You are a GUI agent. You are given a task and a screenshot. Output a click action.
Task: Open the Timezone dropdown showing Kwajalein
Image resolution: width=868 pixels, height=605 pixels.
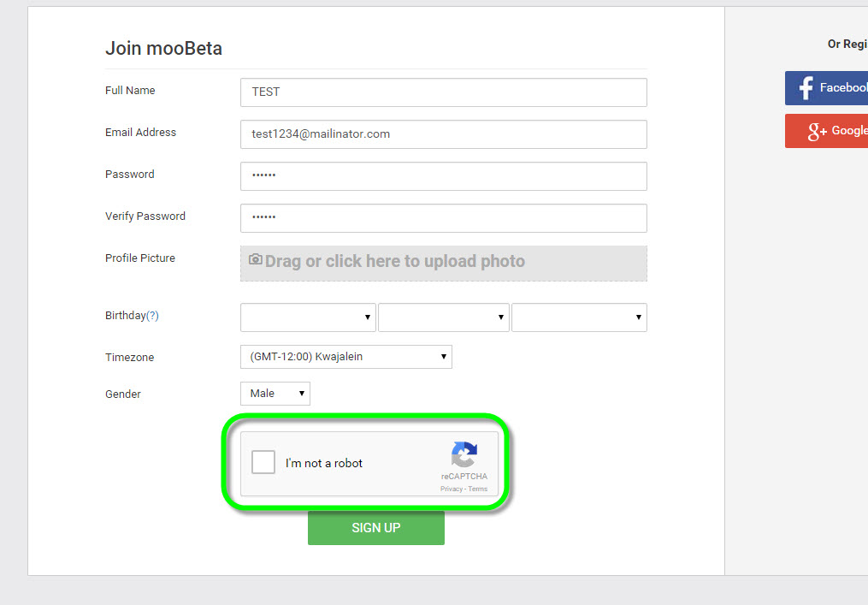pyautogui.click(x=345, y=357)
